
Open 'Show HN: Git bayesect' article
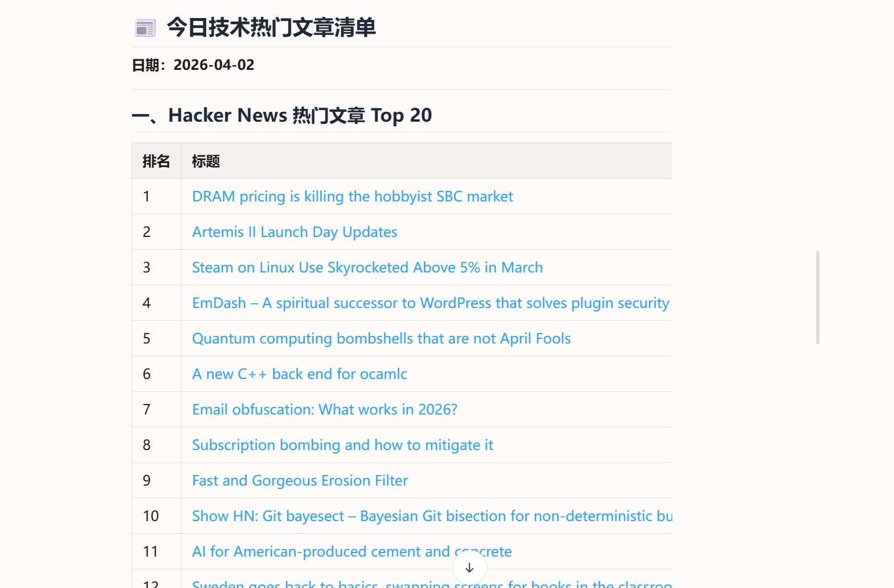432,516
